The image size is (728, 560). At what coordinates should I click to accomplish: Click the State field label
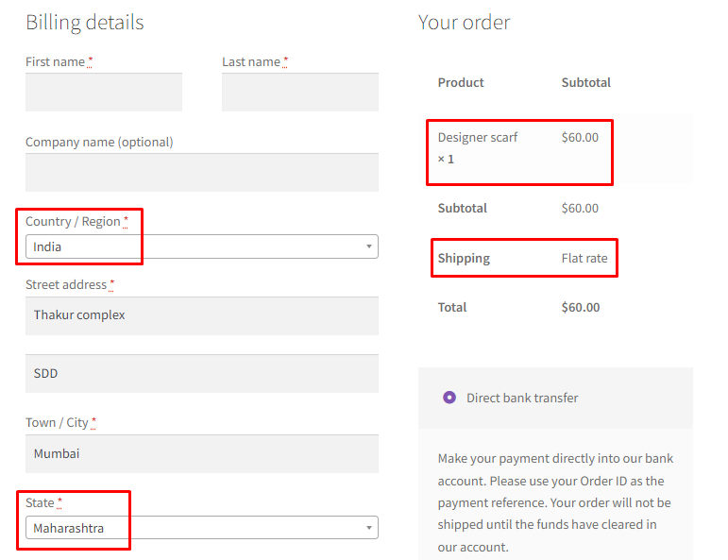[x=40, y=502]
